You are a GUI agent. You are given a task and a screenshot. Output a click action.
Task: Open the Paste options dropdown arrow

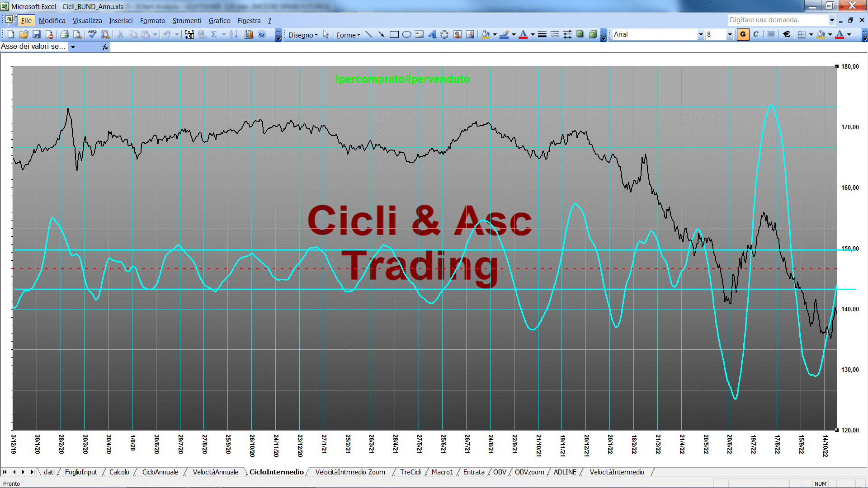[155, 34]
